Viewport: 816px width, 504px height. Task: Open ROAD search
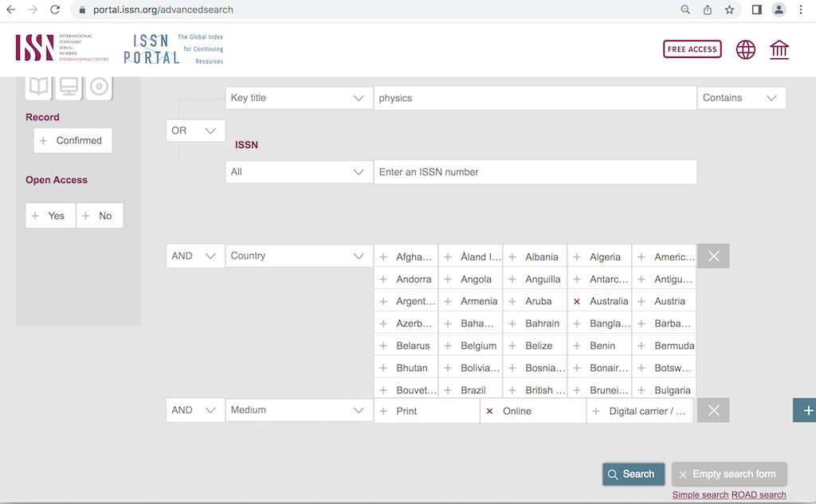pyautogui.click(x=758, y=494)
